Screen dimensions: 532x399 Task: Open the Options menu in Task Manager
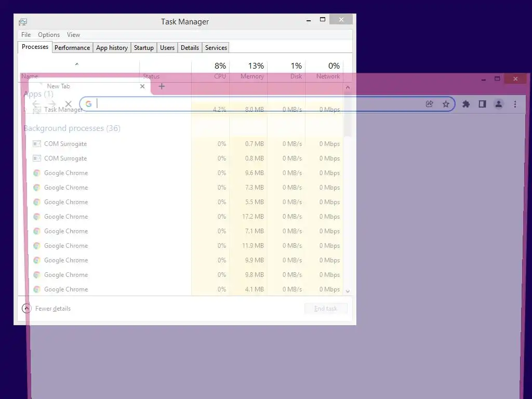pos(49,35)
